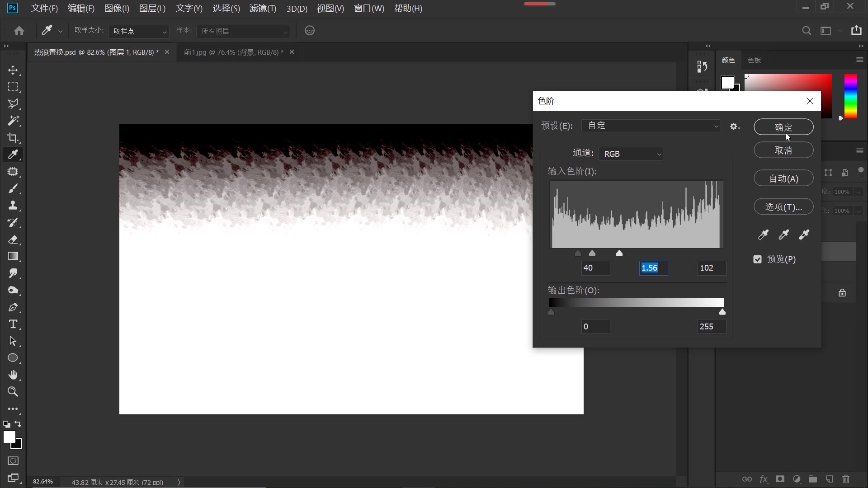Click the output levels white slider handle
This screenshot has height=488, width=868.
[x=722, y=312]
